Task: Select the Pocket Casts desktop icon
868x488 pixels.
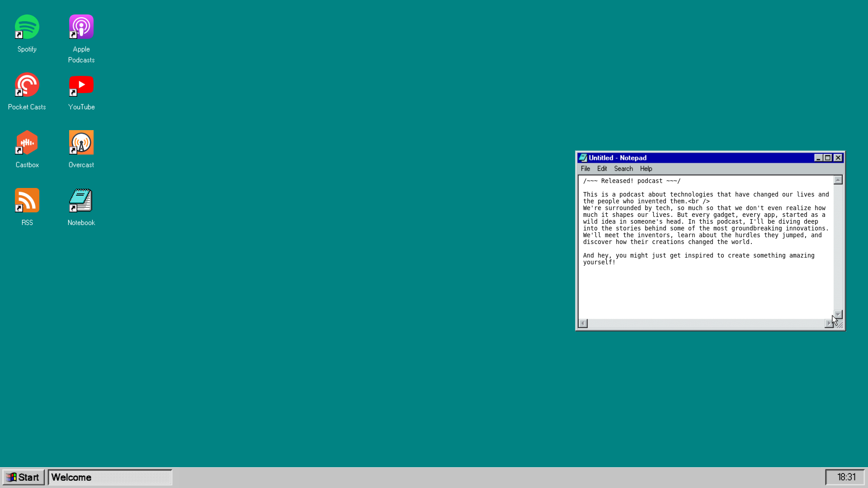Action: tap(27, 85)
